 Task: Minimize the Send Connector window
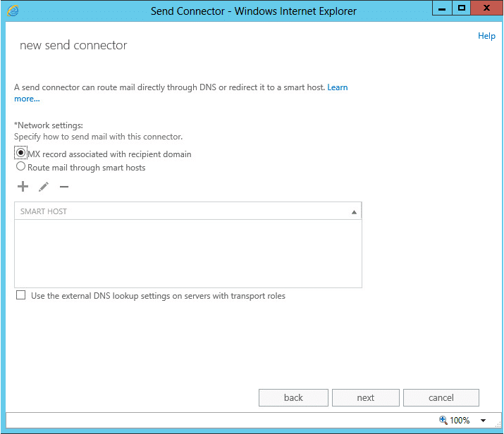point(442,8)
